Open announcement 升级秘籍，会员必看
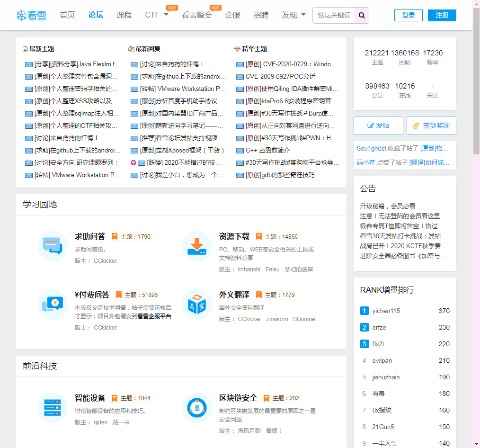The width and height of the screenshot is (480, 448). 388,206
